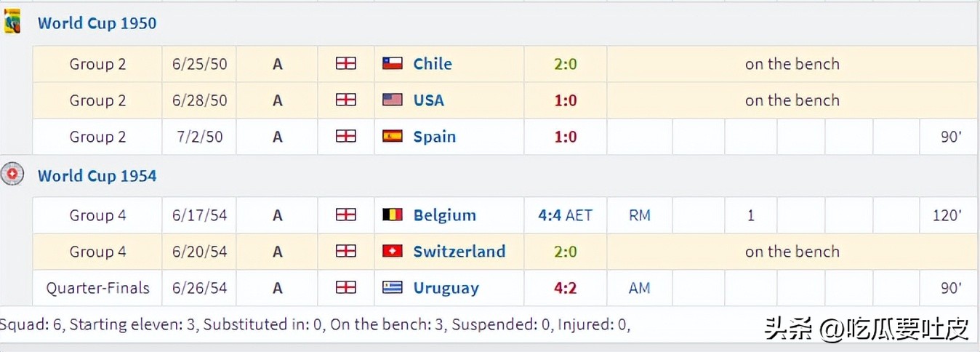Open the 4:4 AET match result
Image resolution: width=980 pixels, height=352 pixels.
565,215
